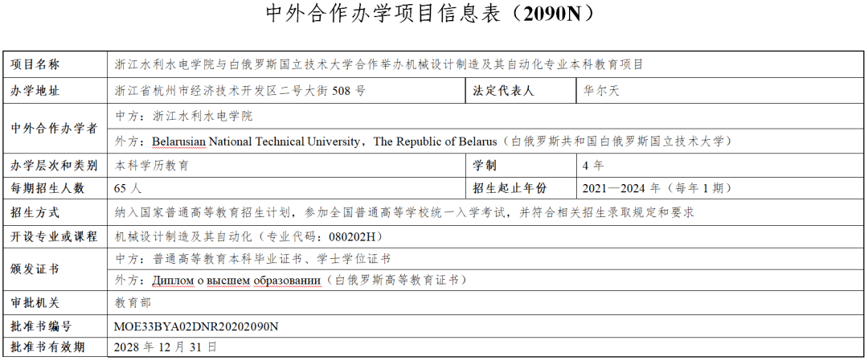Click the value 本科学历教育
The image size is (868, 361).
(151, 166)
